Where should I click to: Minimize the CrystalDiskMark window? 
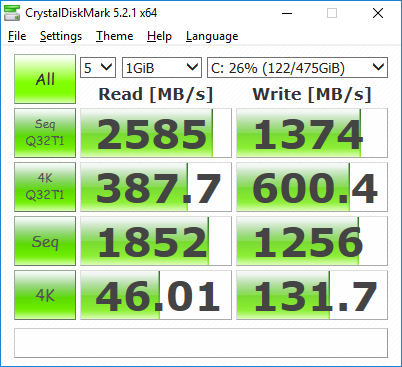point(287,13)
